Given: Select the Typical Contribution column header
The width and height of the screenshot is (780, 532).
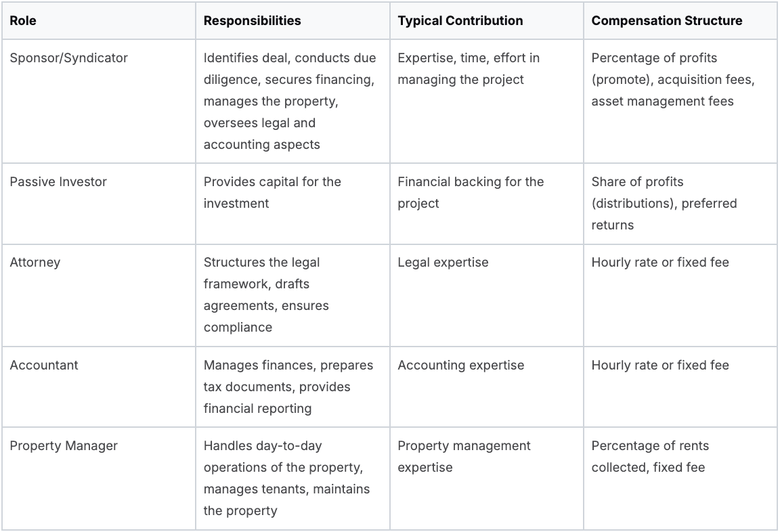Looking at the screenshot, I should pyautogui.click(x=460, y=20).
